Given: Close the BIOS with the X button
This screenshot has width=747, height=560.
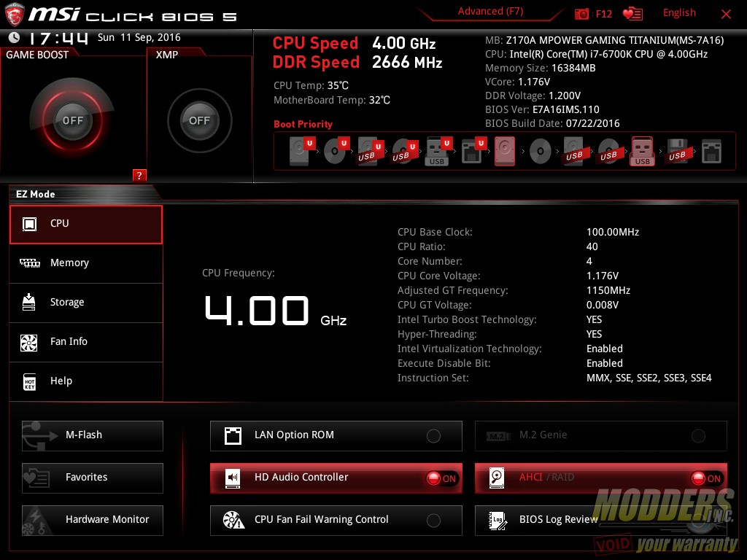Looking at the screenshot, I should click(x=726, y=15).
